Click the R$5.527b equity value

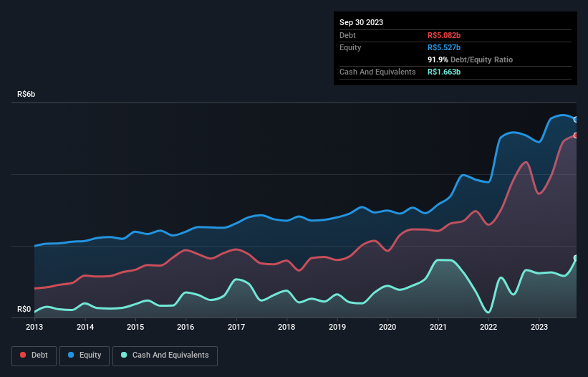(444, 47)
